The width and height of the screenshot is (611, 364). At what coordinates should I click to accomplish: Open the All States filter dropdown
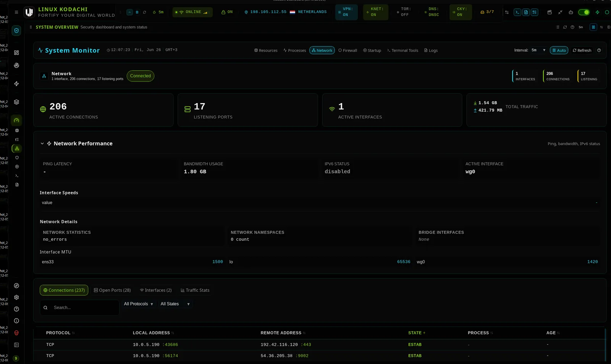click(x=175, y=304)
